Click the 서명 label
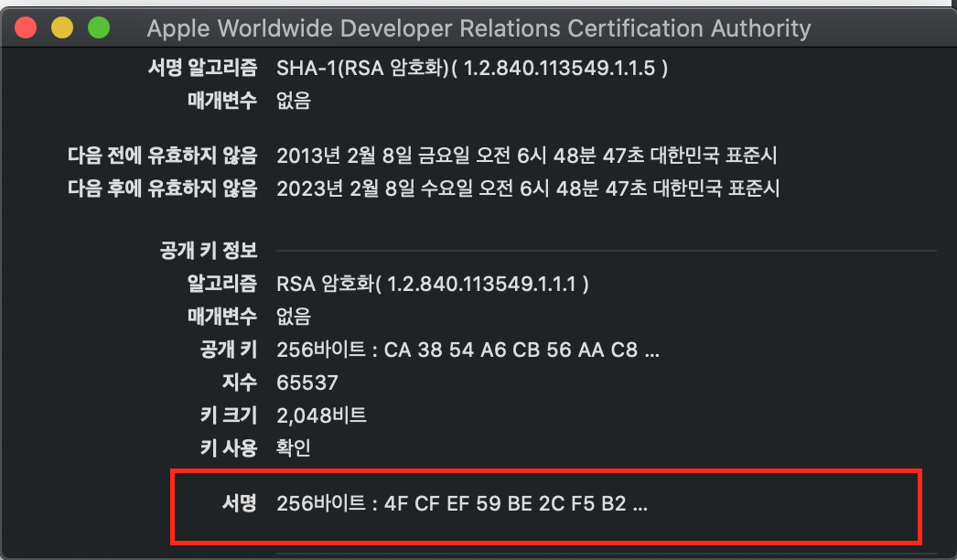 point(240,503)
